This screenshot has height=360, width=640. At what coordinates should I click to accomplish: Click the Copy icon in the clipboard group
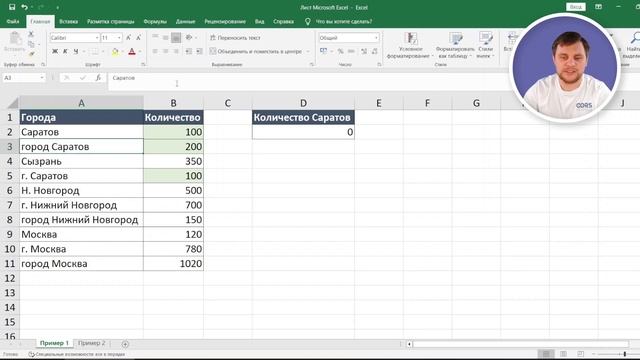31,44
